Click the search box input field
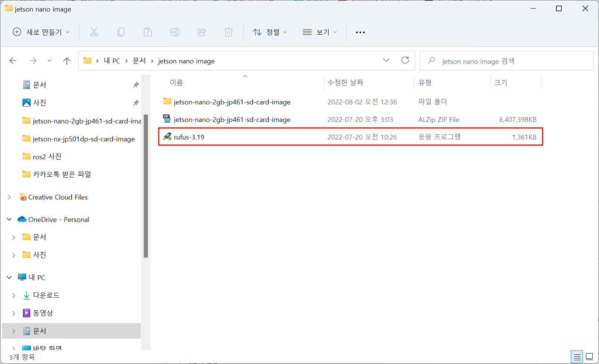This screenshot has width=599, height=364. [x=506, y=60]
